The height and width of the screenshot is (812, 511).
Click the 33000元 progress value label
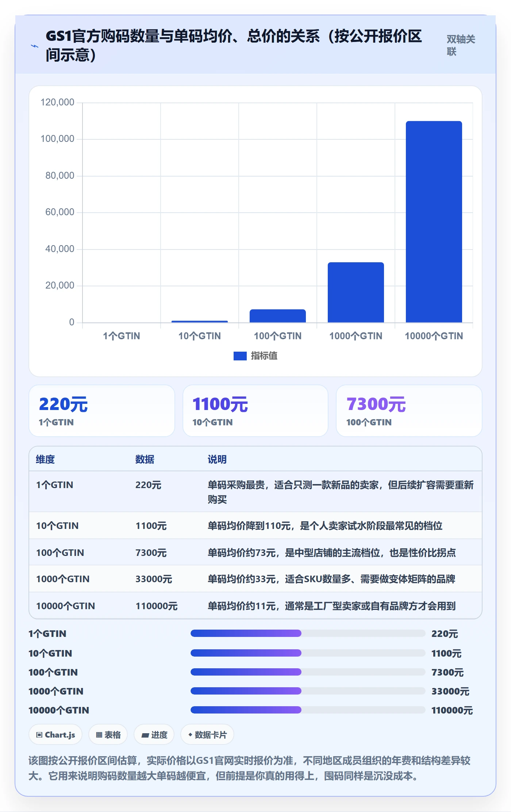coord(450,691)
